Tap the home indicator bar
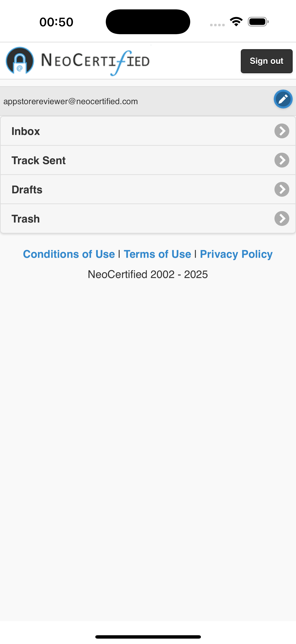This screenshot has width=296, height=644. tap(148, 637)
